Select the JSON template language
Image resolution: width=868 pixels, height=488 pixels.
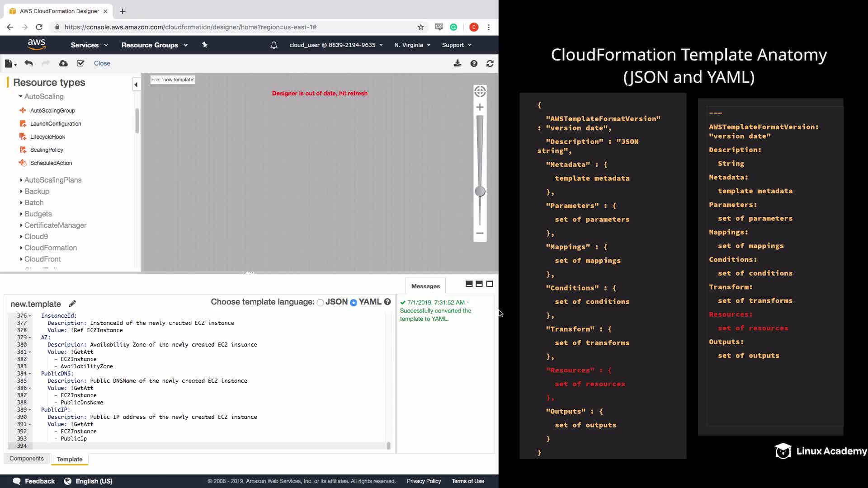(x=321, y=302)
